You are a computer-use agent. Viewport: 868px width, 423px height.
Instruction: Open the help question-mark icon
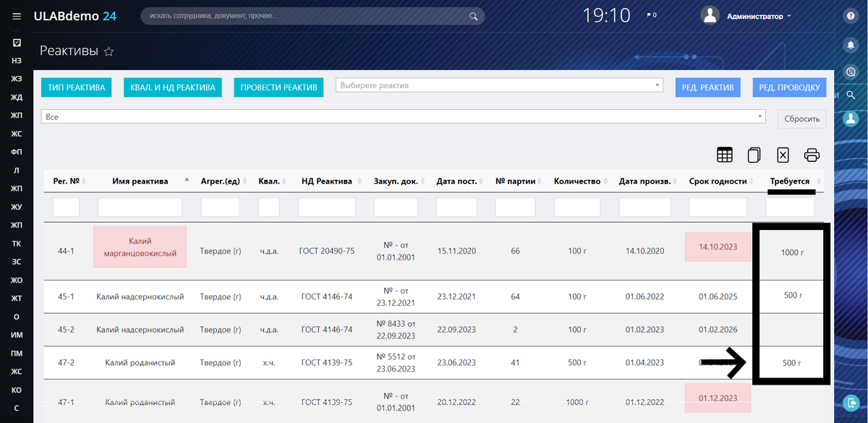point(851,16)
